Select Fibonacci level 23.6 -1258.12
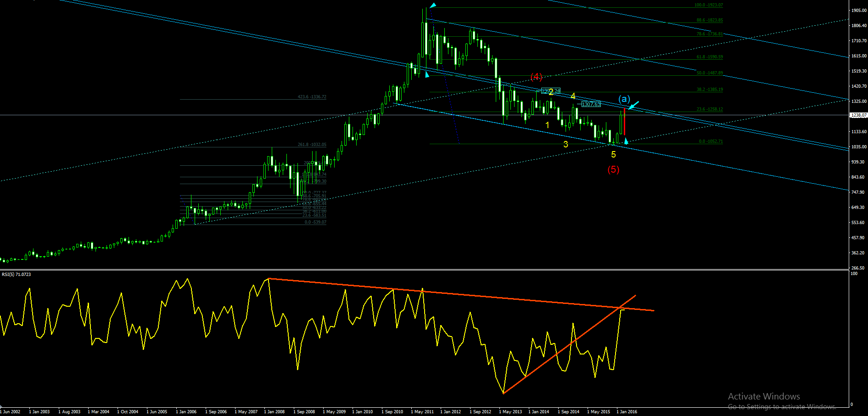This screenshot has height=416, width=868. pos(710,109)
